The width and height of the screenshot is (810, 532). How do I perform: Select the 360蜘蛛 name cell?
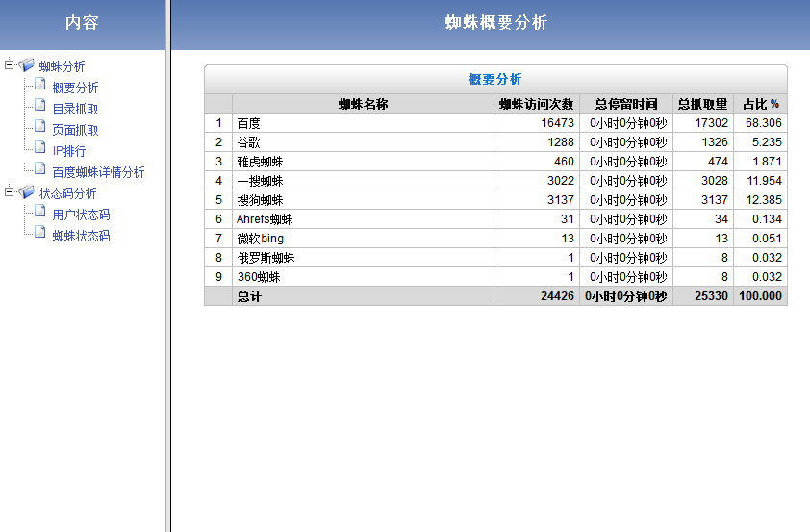(x=364, y=277)
